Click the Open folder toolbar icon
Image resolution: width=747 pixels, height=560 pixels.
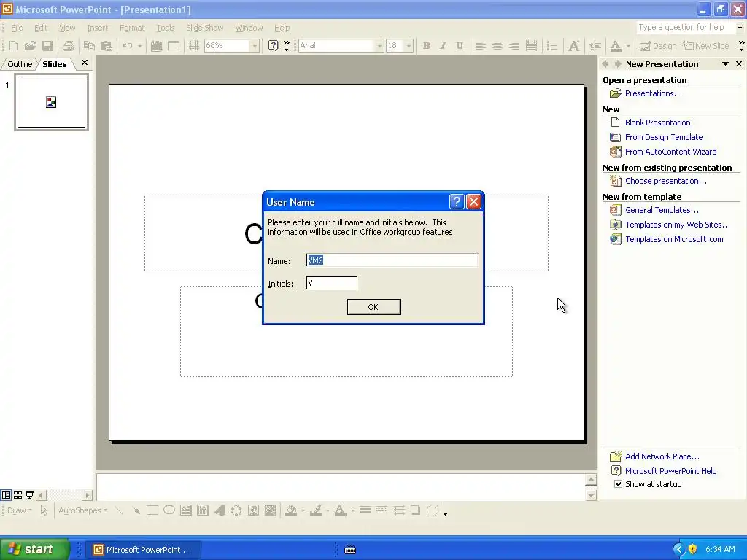pos(30,46)
